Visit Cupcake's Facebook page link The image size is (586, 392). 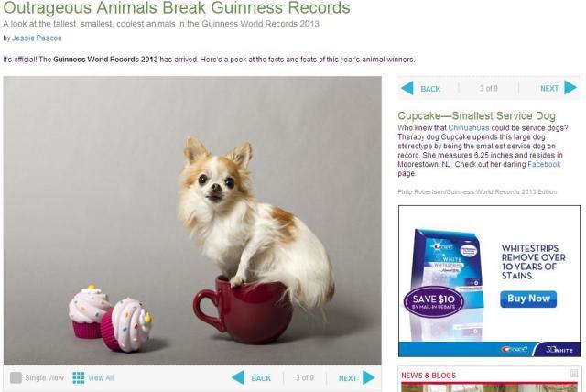(x=544, y=164)
